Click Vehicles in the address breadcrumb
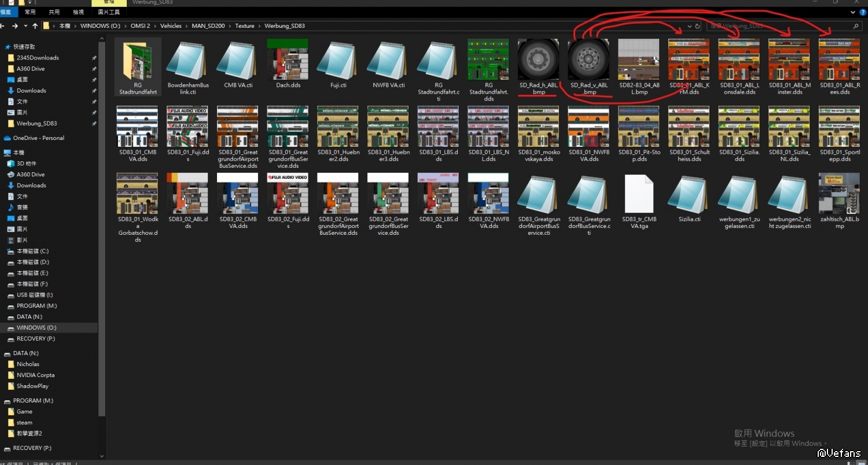This screenshot has height=465, width=868. point(171,26)
